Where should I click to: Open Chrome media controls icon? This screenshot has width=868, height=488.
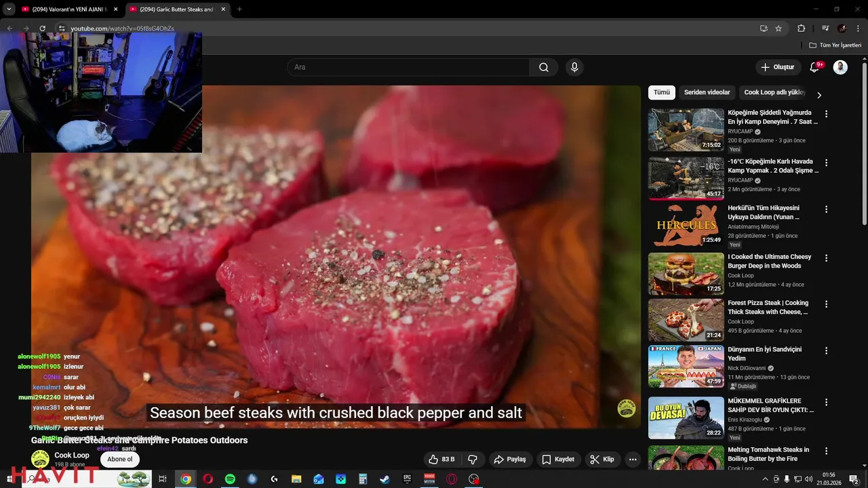(825, 28)
